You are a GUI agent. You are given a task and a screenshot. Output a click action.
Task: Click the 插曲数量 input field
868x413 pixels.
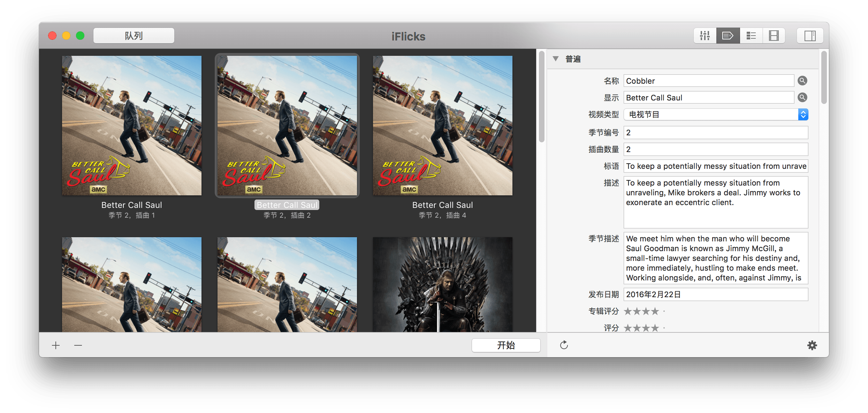(x=716, y=149)
